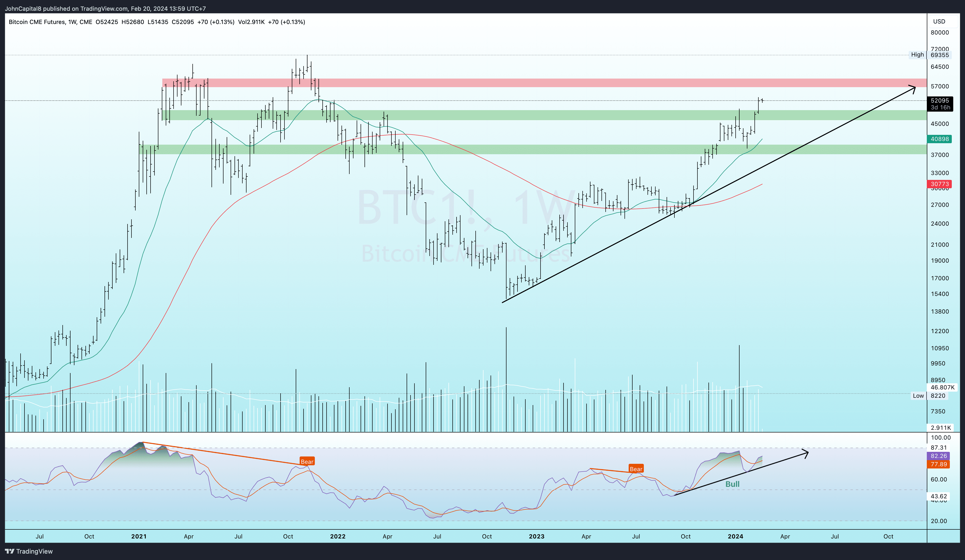
Task: Click the purple 82.26 RSI value tag
Action: click(x=939, y=456)
